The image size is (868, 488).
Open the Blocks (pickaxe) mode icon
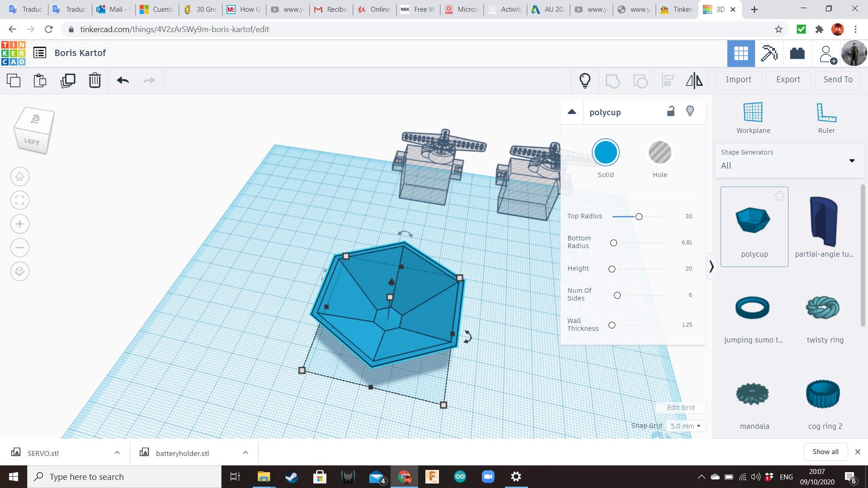[x=769, y=53]
